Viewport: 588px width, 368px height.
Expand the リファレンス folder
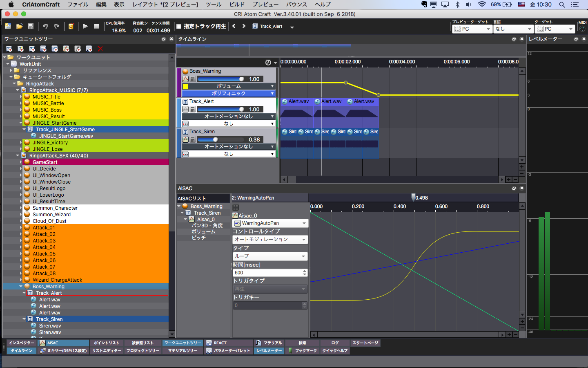point(11,70)
